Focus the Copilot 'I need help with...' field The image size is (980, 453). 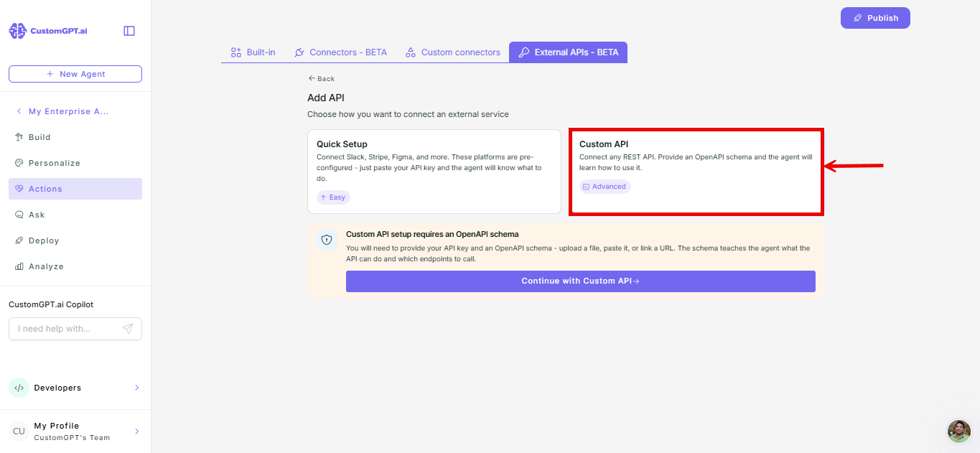[x=75, y=329]
